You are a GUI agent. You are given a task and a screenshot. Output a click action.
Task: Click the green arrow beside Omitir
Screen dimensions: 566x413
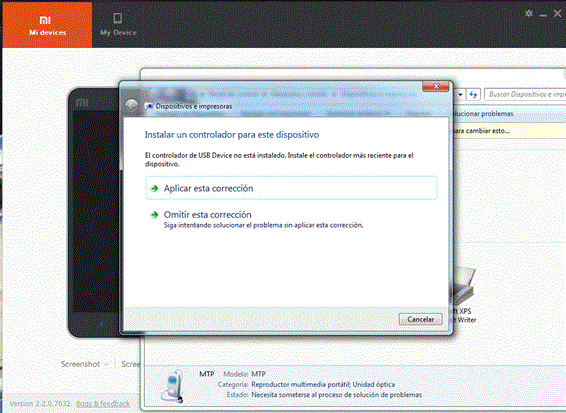click(154, 215)
